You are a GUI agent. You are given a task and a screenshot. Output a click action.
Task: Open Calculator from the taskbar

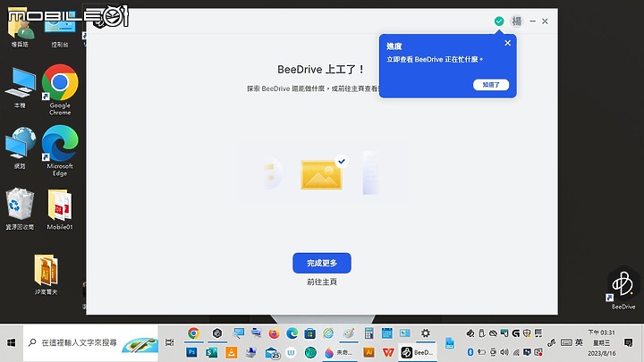tap(369, 333)
